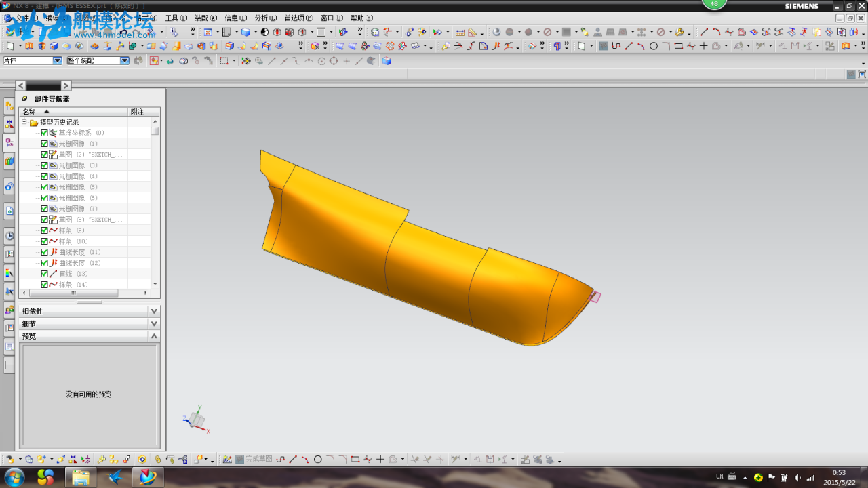
Task: Collapse the 模型历史记录 tree node
Action: [24, 122]
